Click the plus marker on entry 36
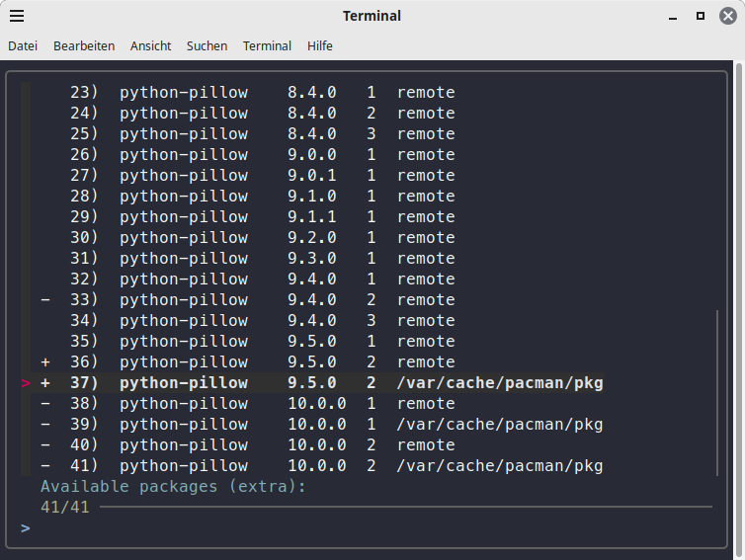 pyautogui.click(x=45, y=362)
